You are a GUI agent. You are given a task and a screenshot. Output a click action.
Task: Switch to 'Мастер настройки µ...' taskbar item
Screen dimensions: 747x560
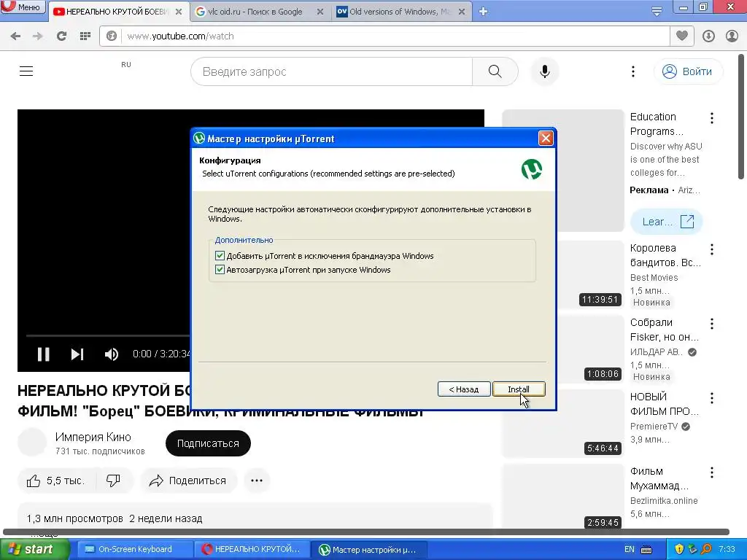(370, 549)
